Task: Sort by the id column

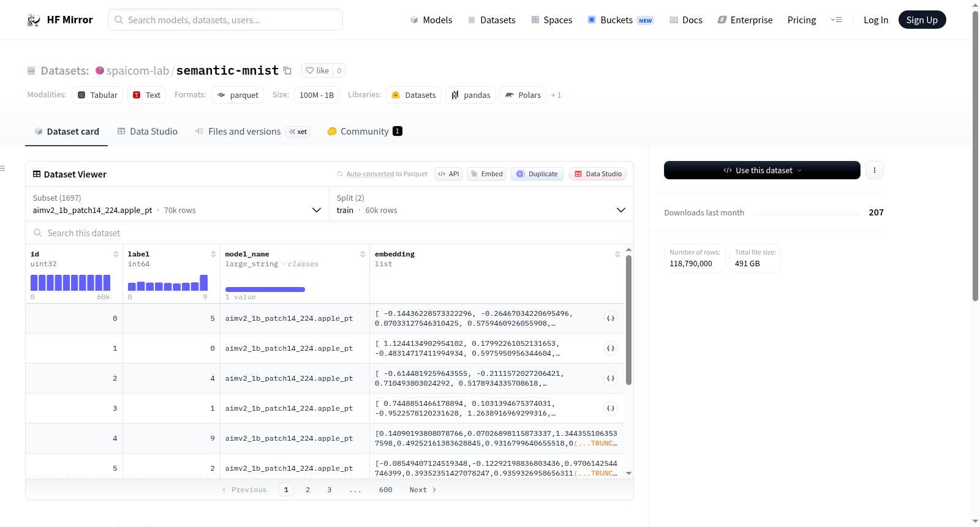Action: 116,254
